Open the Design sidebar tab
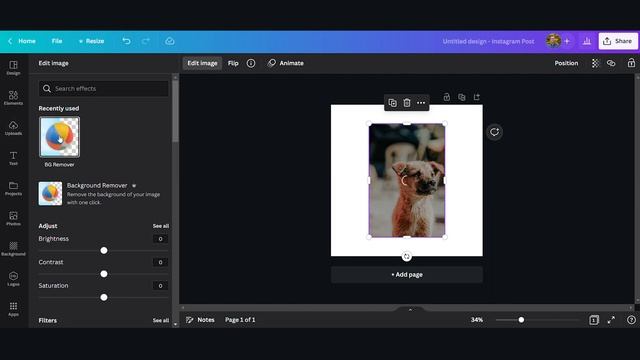This screenshot has width=640, height=360. point(13,68)
